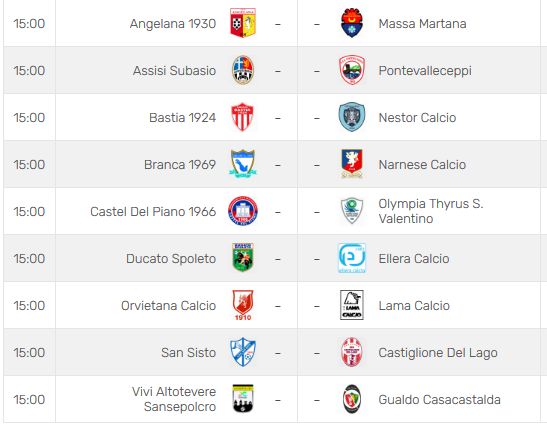This screenshot has width=547, height=430.
Task: Click the Ellera Calcio light blue logo
Action: [x=352, y=258]
